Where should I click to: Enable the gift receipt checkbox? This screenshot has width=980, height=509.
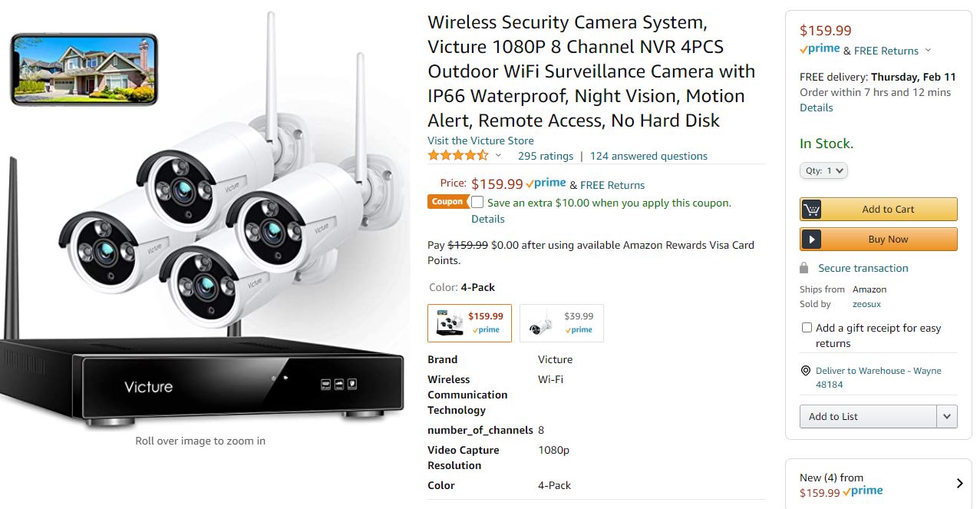807,328
